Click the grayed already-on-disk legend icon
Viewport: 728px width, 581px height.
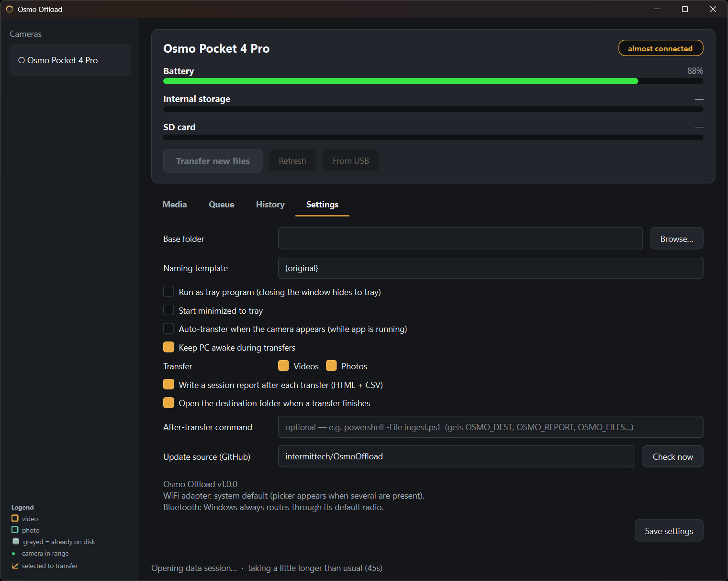(x=16, y=541)
